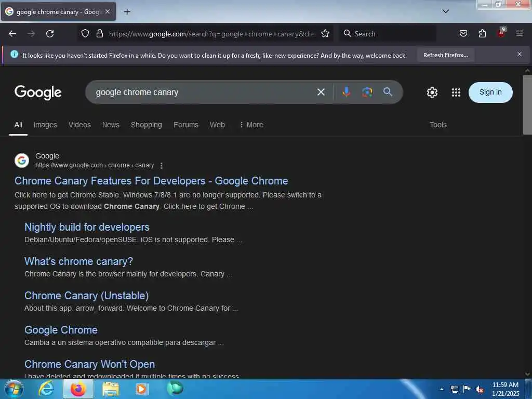Viewport: 532px width, 399px height.
Task: Open the taskbar clock and date
Action: (506, 389)
